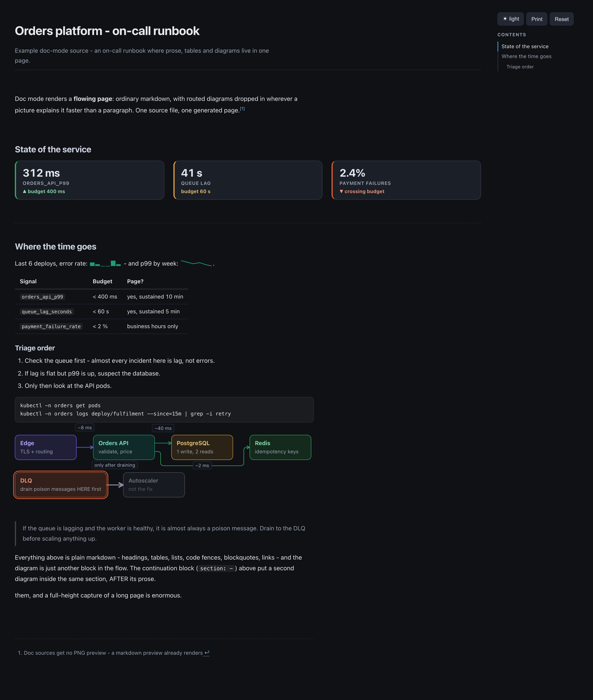Click the PostgreSQL diagram node

click(x=202, y=447)
